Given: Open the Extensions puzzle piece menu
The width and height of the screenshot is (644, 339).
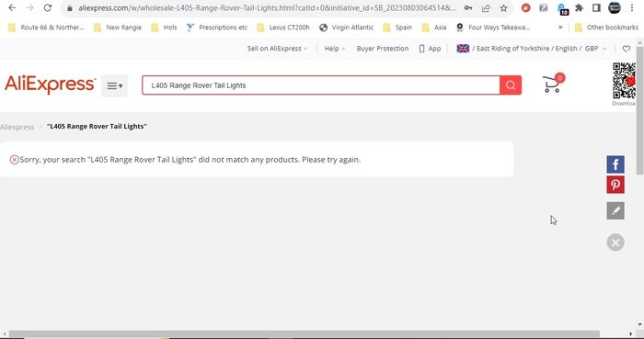Looking at the screenshot, I should (x=579, y=7).
